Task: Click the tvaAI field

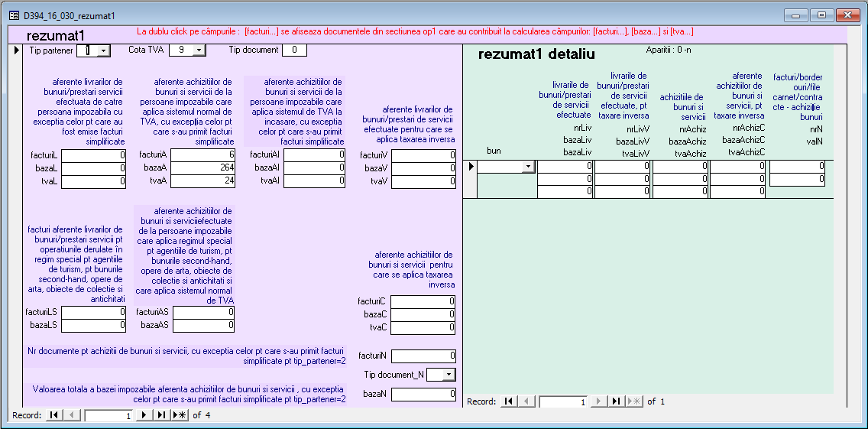Action: click(313, 182)
